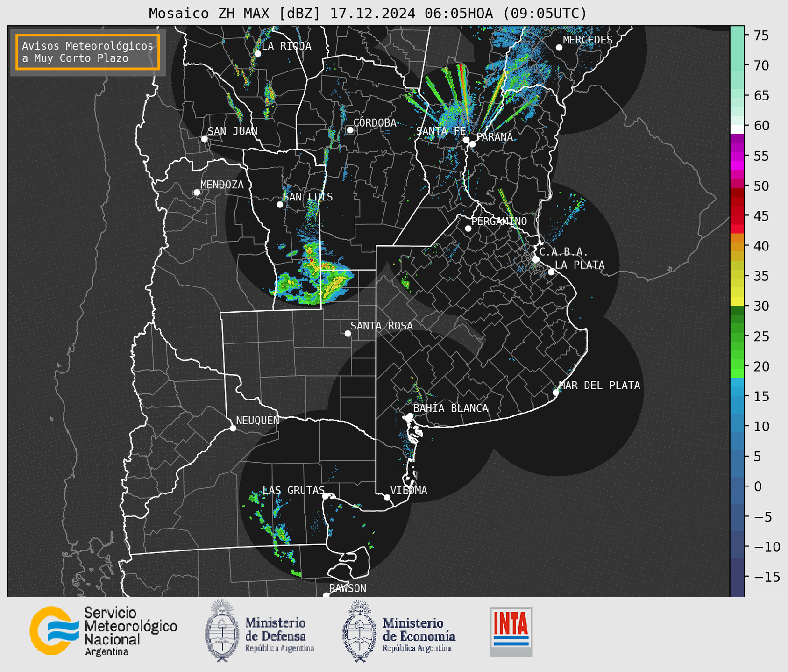Click the Ministerio de Economía emblem

coord(359,630)
